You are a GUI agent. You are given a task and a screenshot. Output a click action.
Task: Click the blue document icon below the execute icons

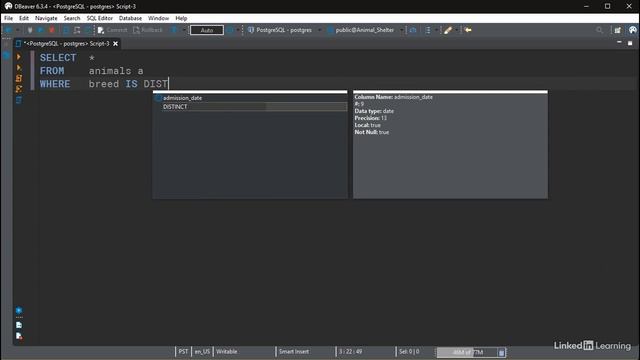point(19,100)
